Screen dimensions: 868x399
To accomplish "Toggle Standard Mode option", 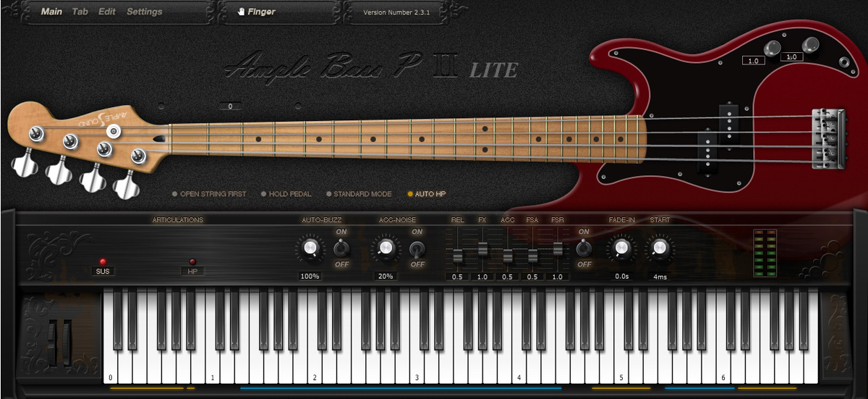I will tap(359, 194).
